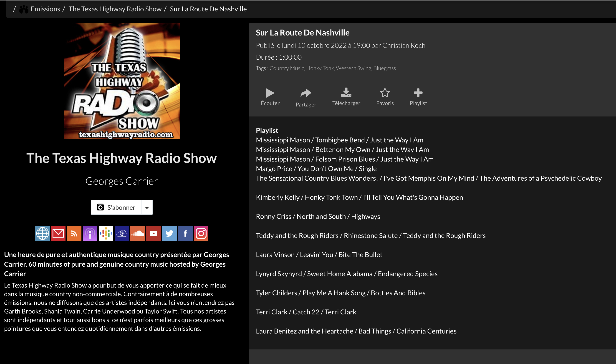Click the S'abonner subscribe button
Screen dimensions: 616x364
pos(116,207)
